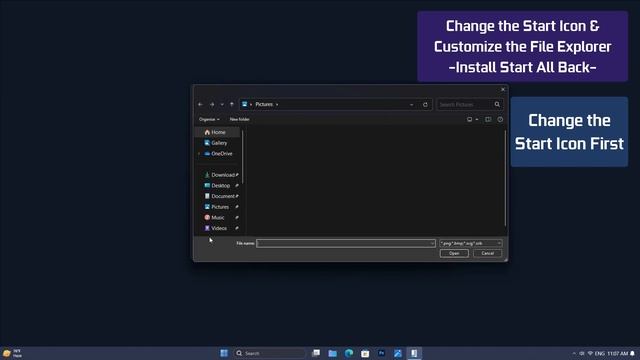Open the notifications bell icon
Screen dimensions: 640x360
[x=633, y=353]
